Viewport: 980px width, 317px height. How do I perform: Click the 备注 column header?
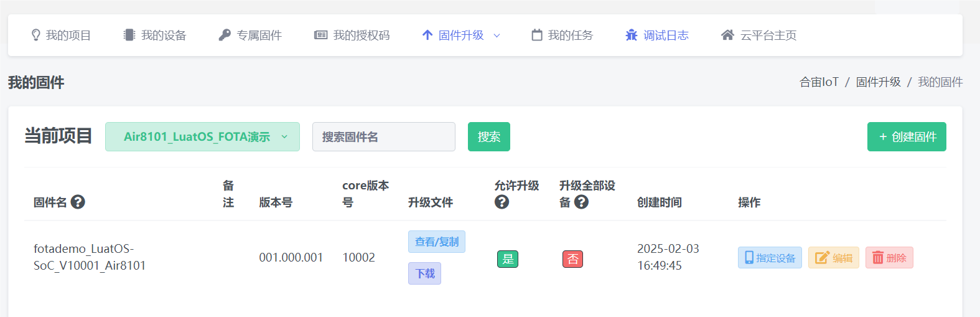pyautogui.click(x=228, y=194)
